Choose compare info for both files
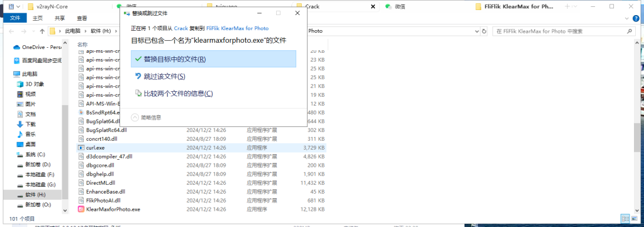644x227 pixels. tap(174, 94)
